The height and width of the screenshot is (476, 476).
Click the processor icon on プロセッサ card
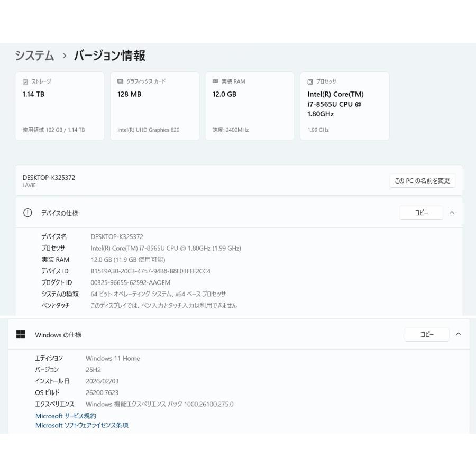pos(310,81)
